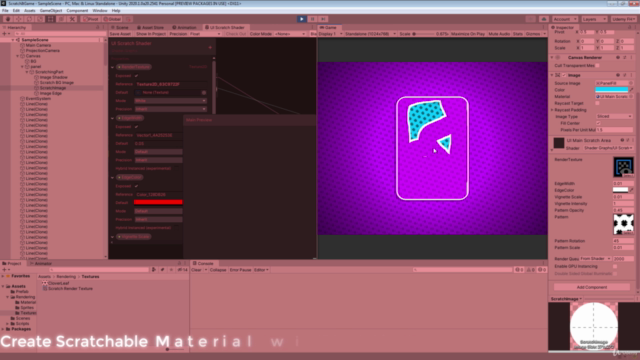Select ScratchImage in the Hierarchy

[x=53, y=88]
